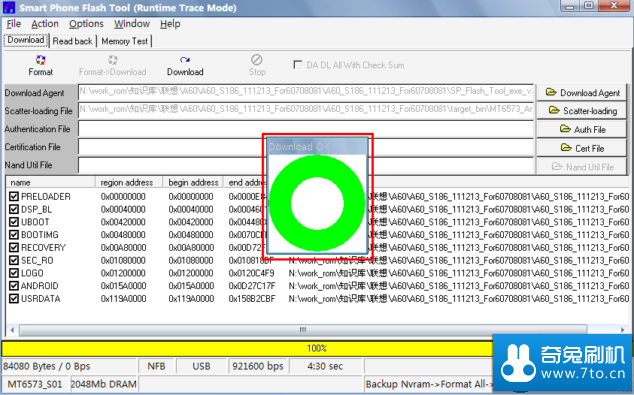
Task: Click the left scroll arrow of partition list
Action: [x=12, y=330]
